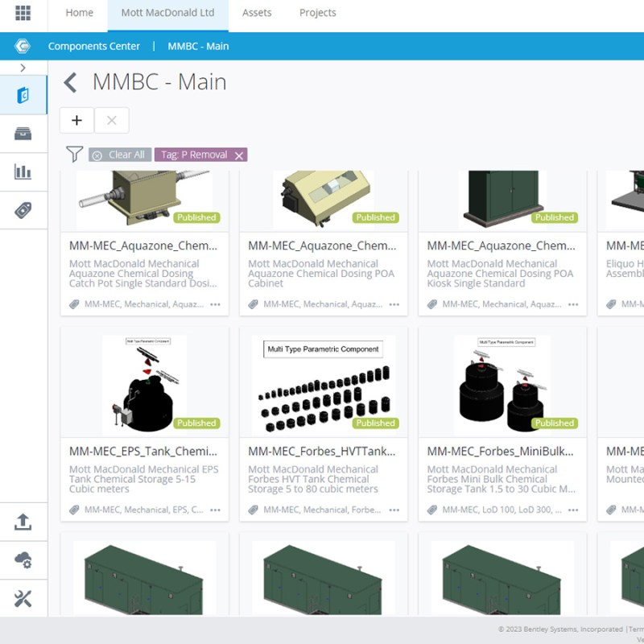Clear all filters with Clear All
This screenshot has width=644, height=644.
pyautogui.click(x=120, y=155)
